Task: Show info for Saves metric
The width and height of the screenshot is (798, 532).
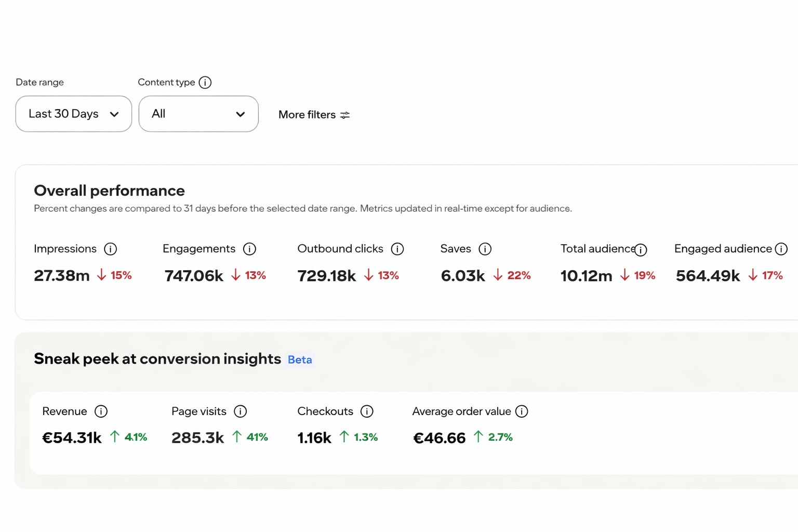Action: coord(485,249)
